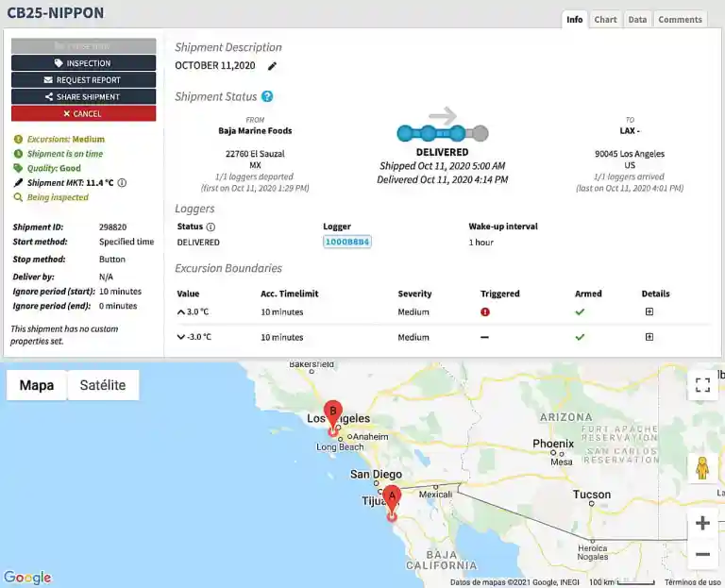Toggle map fullscreen view
The width and height of the screenshot is (725, 588).
click(702, 384)
